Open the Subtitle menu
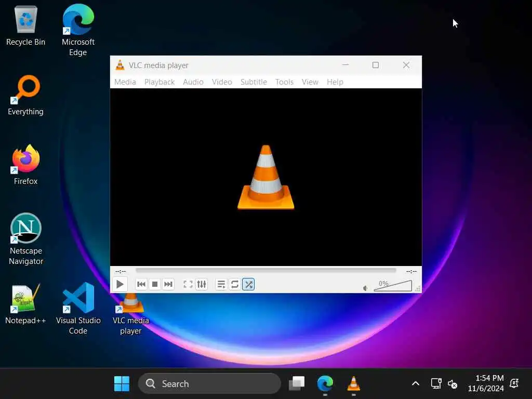532x399 pixels. coord(254,82)
